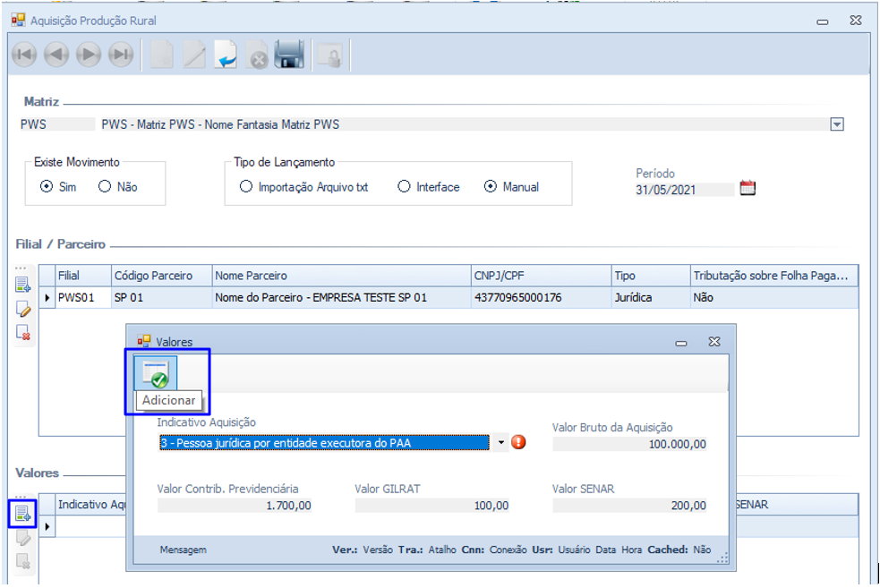The width and height of the screenshot is (880, 588).
Task: Click Matriz code field PWS
Action: tap(56, 124)
